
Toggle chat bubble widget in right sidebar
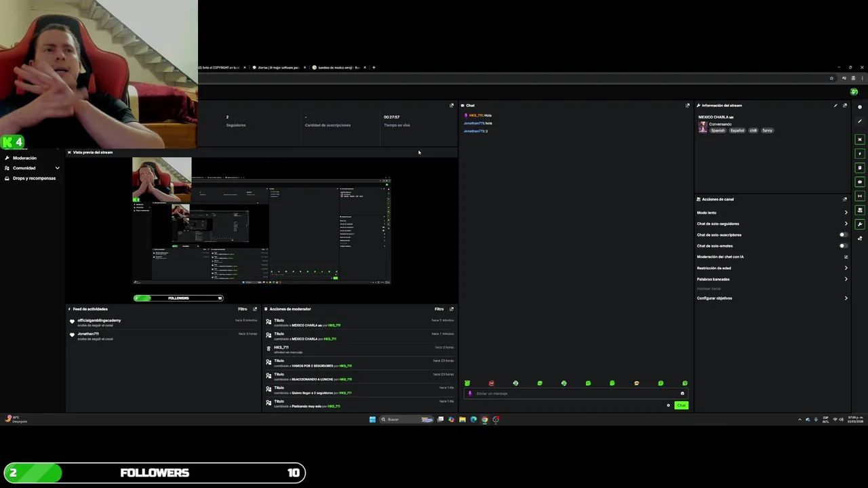click(860, 182)
